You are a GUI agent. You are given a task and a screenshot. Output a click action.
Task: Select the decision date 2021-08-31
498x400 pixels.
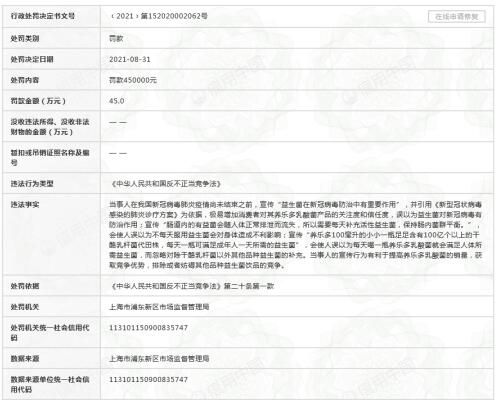[130, 59]
